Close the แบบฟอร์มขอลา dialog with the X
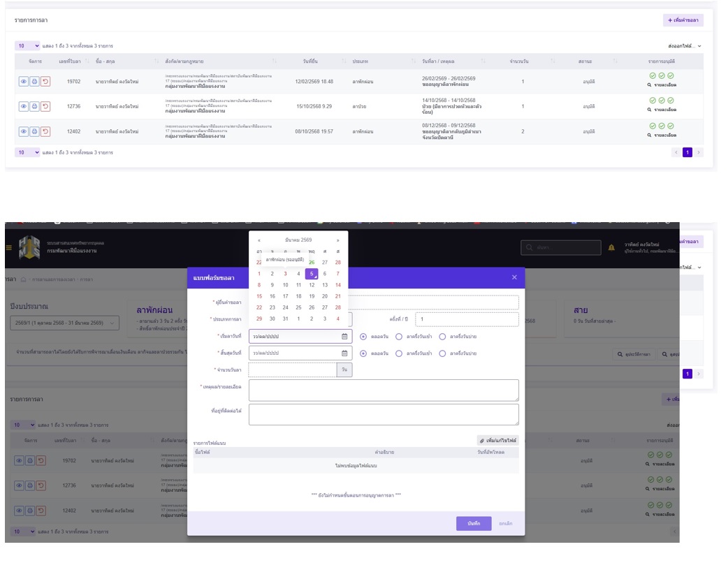 coord(514,277)
